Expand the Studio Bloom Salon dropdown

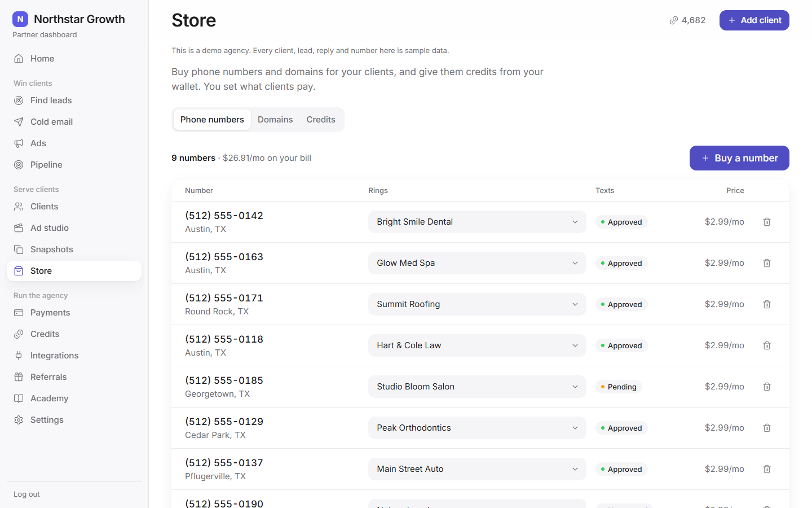[477, 387]
